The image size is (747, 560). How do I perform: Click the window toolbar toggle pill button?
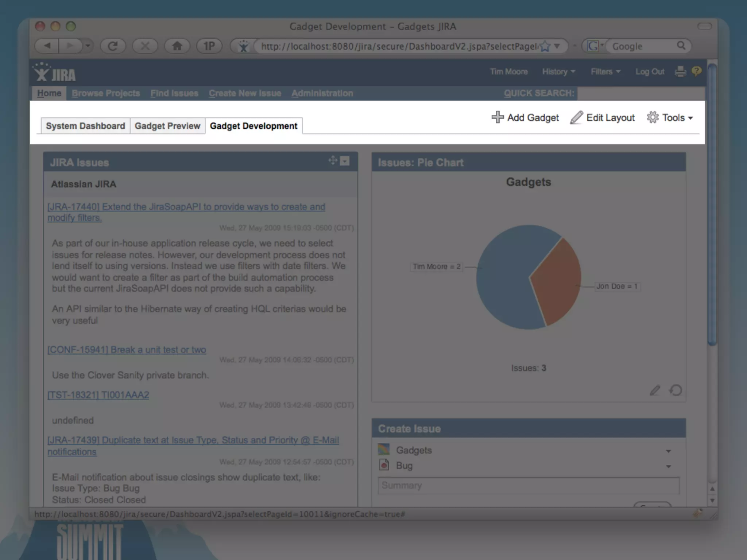click(x=704, y=26)
